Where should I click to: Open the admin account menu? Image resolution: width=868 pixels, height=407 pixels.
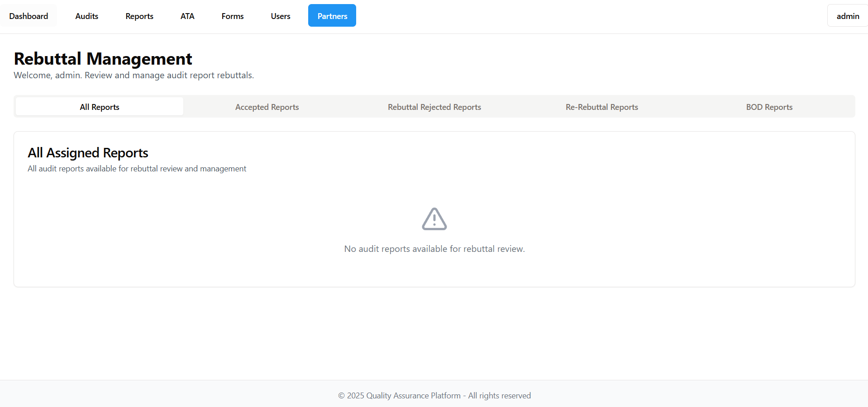847,16
